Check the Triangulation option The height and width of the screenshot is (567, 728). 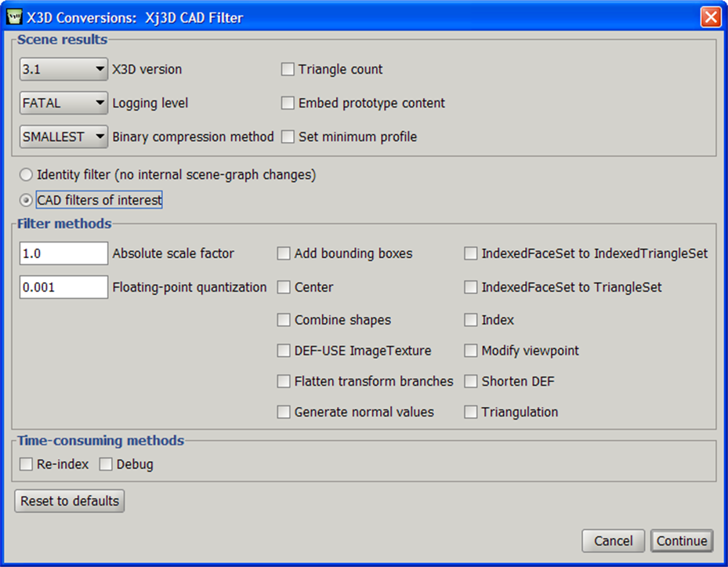point(471,412)
